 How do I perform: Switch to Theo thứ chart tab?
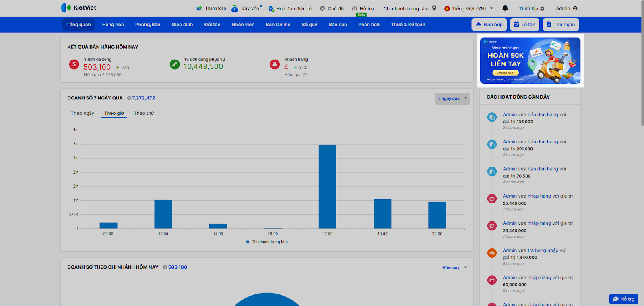[144, 113]
